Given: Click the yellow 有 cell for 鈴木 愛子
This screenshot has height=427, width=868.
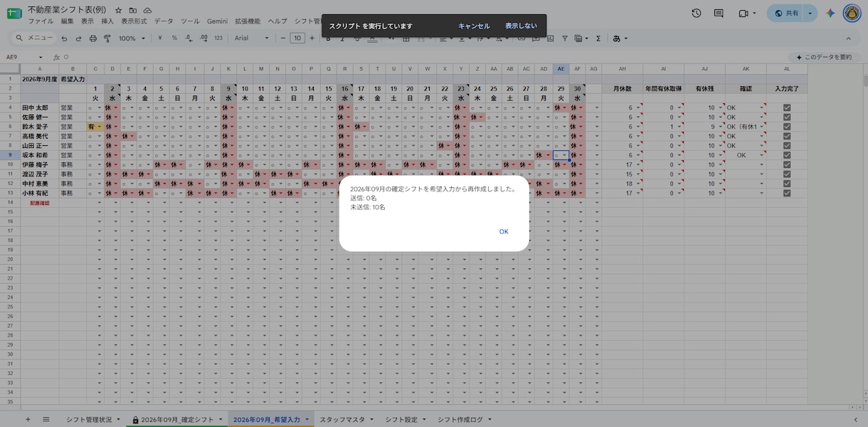Looking at the screenshot, I should (95, 127).
